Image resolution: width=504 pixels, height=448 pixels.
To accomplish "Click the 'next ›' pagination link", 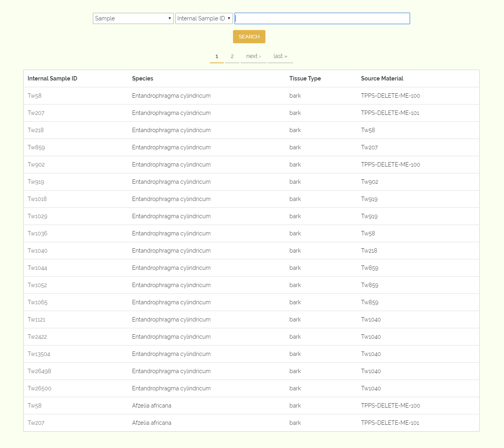I will click(253, 56).
